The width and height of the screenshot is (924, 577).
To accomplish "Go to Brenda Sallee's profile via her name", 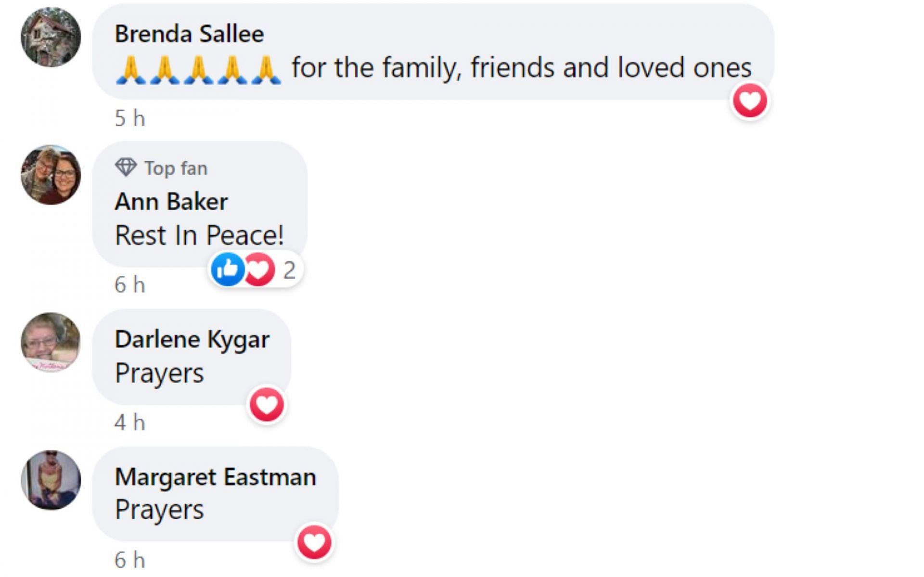I will (x=189, y=34).
